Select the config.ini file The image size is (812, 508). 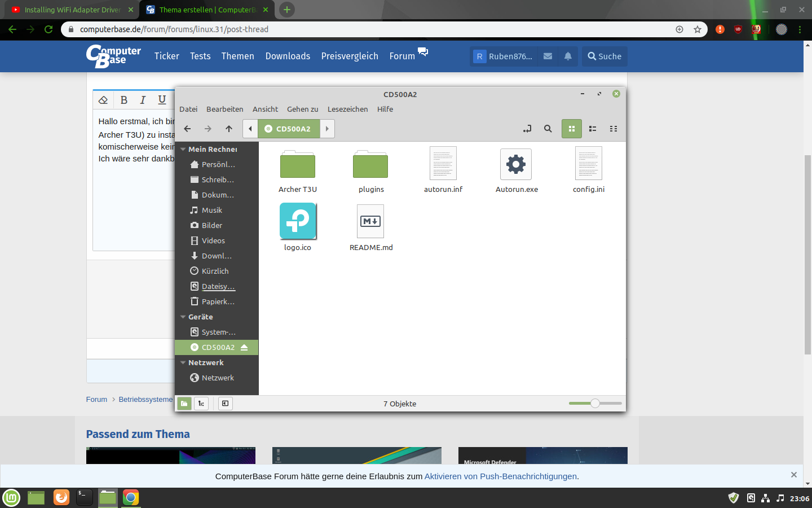click(589, 170)
